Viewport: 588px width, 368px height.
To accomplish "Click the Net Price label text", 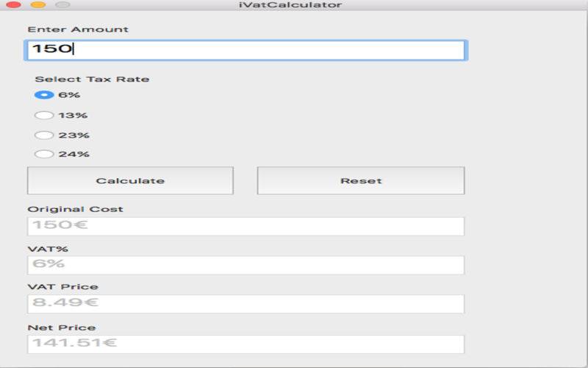I will coord(62,327).
